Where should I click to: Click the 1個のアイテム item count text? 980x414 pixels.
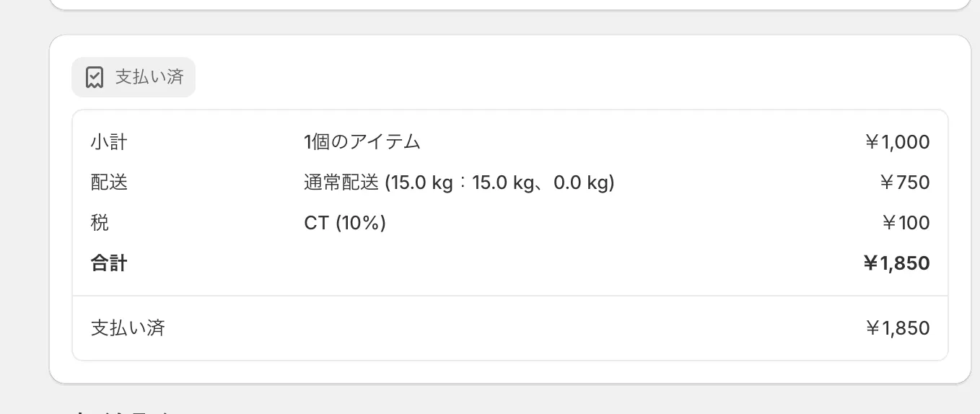click(x=362, y=142)
